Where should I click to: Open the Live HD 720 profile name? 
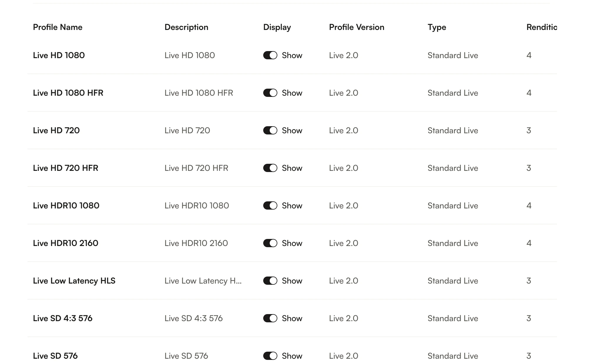56,130
